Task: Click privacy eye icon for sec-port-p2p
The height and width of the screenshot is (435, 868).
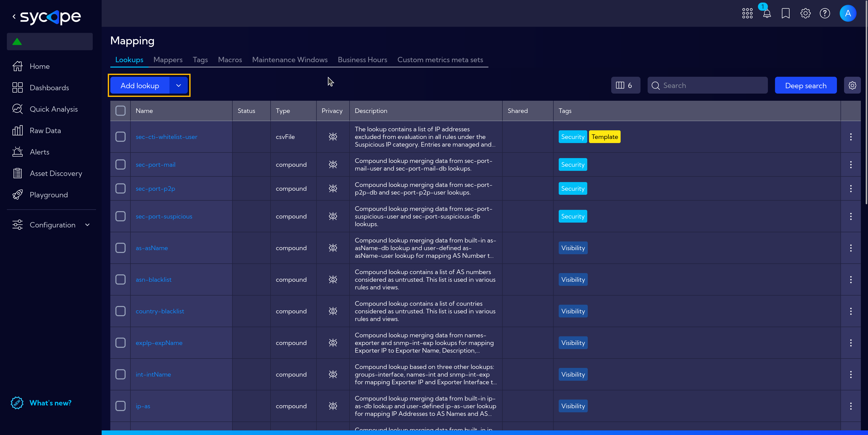Action: click(333, 188)
